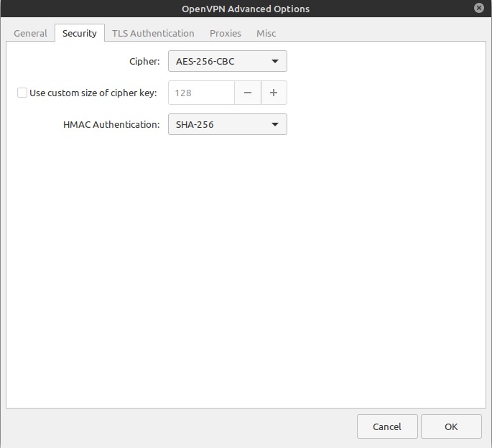Image resolution: width=492 pixels, height=448 pixels.
Task: Click the cipher key size field showing 128
Action: click(201, 93)
